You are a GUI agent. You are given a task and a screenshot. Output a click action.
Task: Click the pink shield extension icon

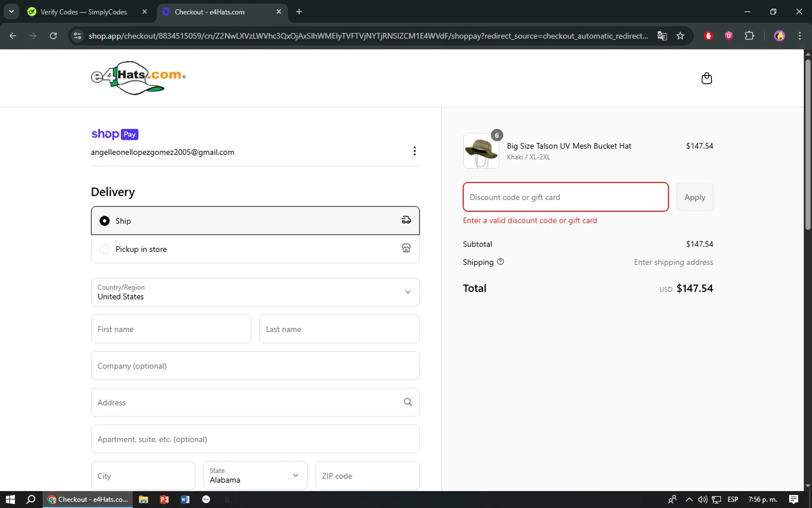(729, 36)
